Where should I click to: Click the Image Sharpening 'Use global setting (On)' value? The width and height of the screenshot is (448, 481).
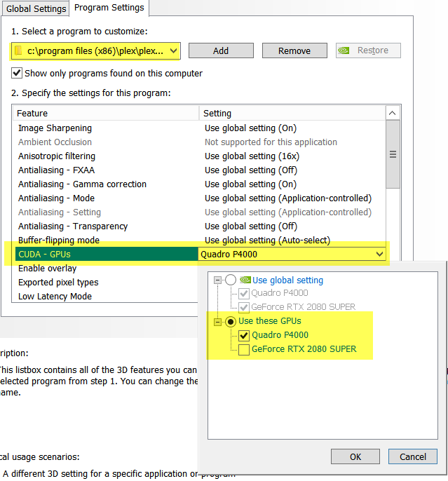pos(250,128)
